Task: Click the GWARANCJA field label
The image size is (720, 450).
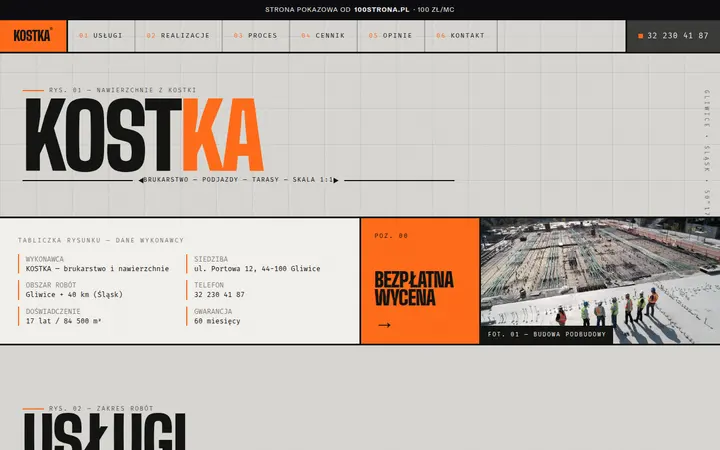Action: coord(213,311)
